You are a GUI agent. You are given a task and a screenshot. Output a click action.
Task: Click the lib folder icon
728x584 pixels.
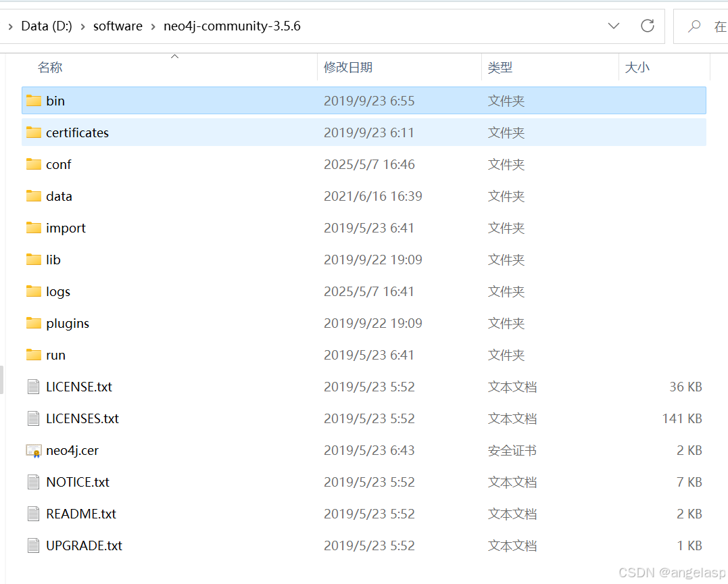[x=33, y=260]
